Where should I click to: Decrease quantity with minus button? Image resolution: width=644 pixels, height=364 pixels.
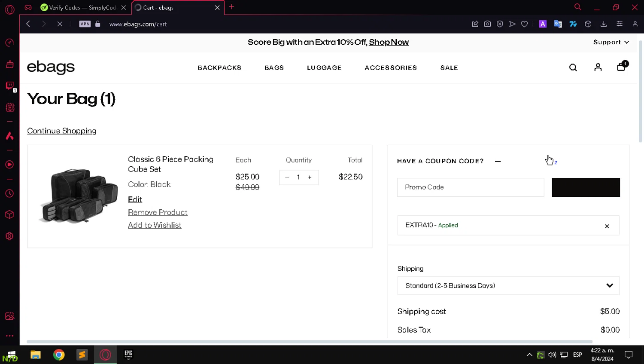[287, 177]
